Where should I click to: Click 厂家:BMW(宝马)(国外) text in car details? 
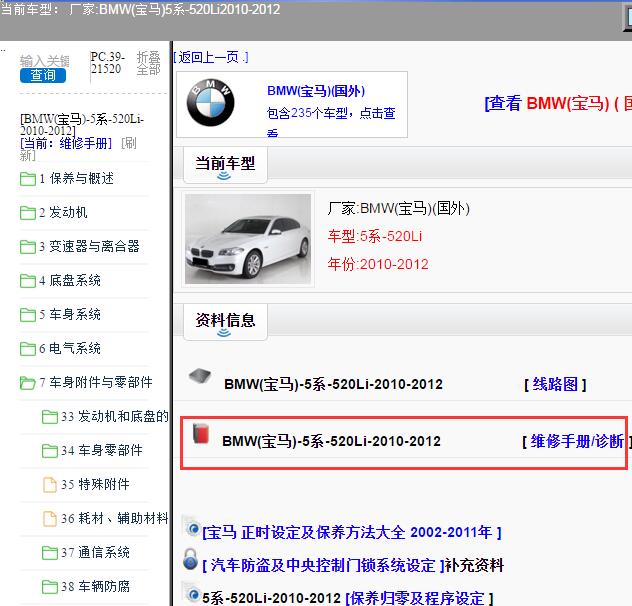pos(398,208)
